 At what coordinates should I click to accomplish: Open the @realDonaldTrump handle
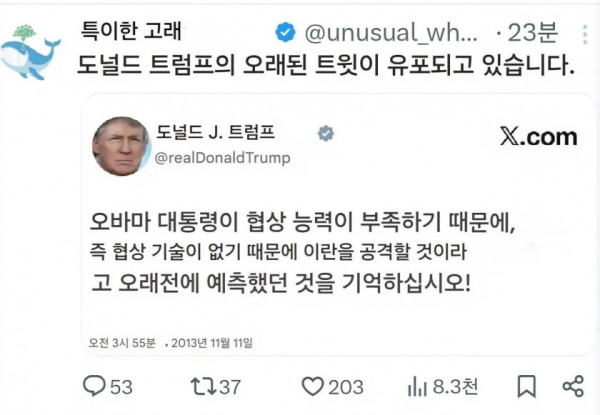tap(222, 158)
